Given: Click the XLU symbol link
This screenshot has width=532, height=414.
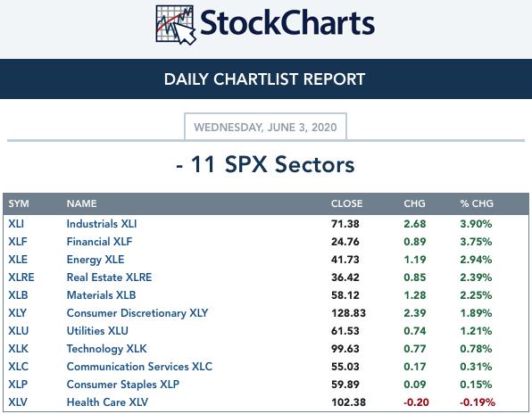Looking at the screenshot, I should coord(19,331).
